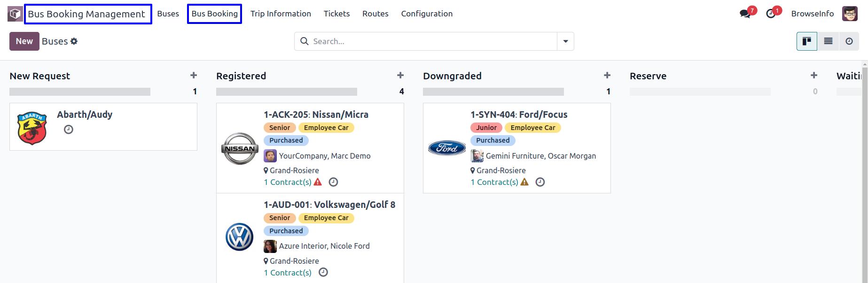Image resolution: width=868 pixels, height=283 pixels.
Task: Open 1 Contract(s) link on Nissan/Micra card
Action: (x=288, y=182)
